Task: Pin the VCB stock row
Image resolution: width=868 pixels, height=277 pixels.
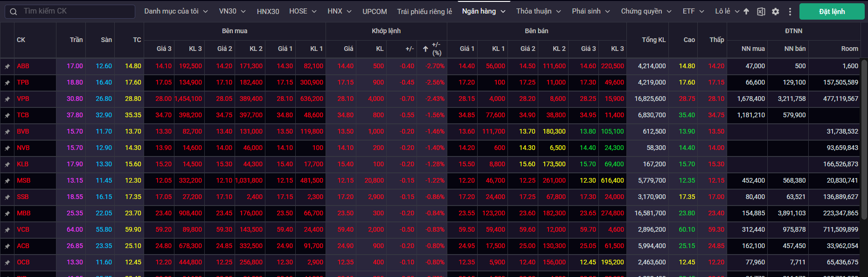Action: (x=7, y=230)
